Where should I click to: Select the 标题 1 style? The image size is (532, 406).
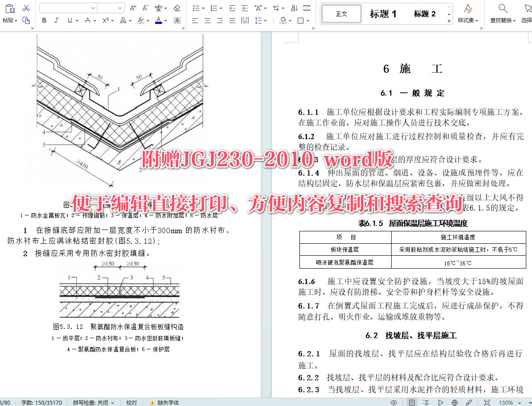[x=383, y=14]
